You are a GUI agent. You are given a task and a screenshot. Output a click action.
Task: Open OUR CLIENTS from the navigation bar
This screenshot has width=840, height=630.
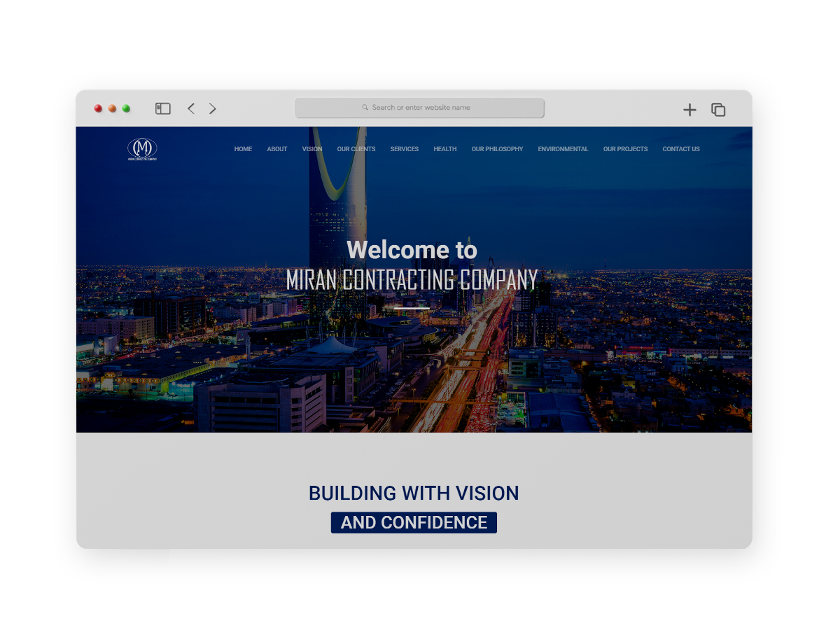pyautogui.click(x=356, y=149)
